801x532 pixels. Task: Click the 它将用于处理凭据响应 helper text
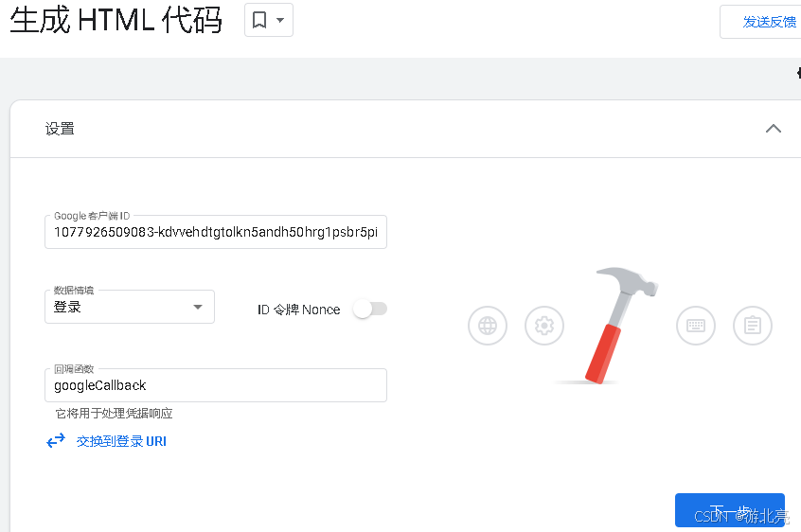pyautogui.click(x=114, y=414)
